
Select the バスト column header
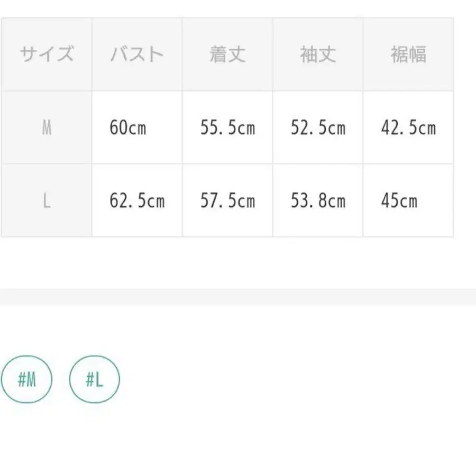pos(137,54)
